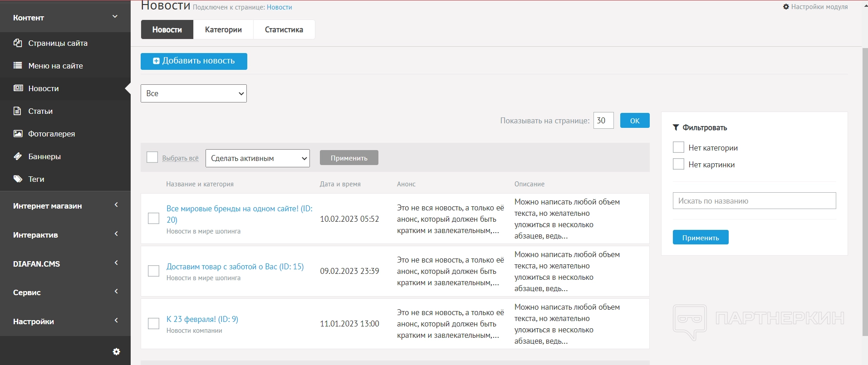Click the Статьи document icon

[x=18, y=111]
